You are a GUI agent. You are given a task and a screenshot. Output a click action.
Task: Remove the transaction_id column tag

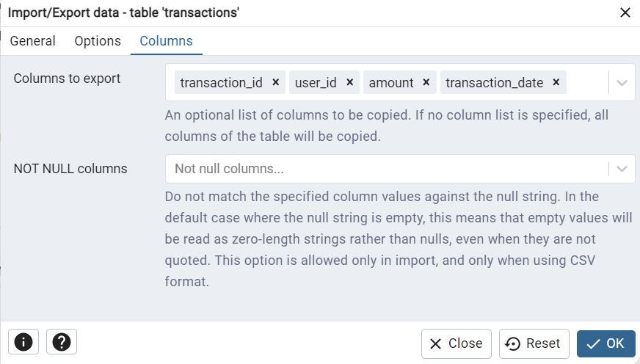point(275,83)
